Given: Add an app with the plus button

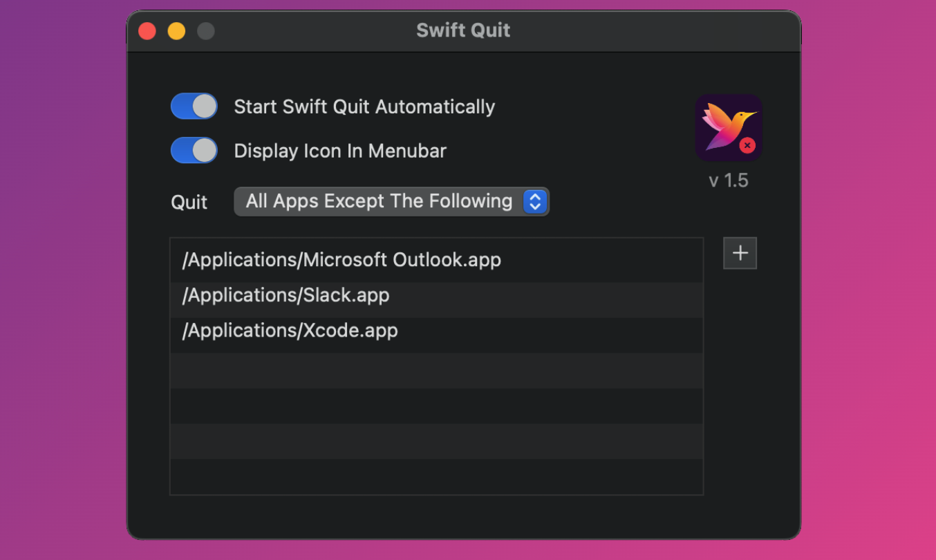Looking at the screenshot, I should [740, 253].
